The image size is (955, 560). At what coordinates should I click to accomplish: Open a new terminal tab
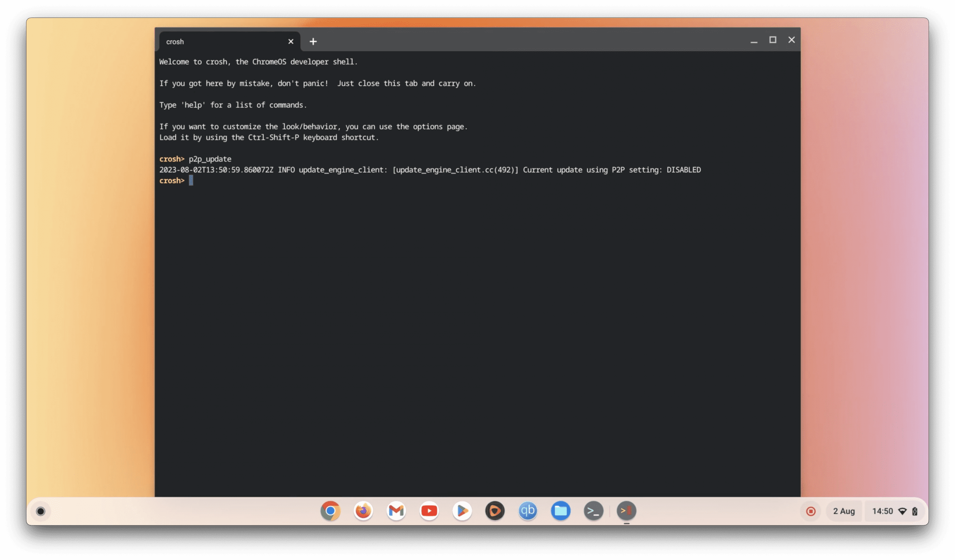(x=313, y=41)
